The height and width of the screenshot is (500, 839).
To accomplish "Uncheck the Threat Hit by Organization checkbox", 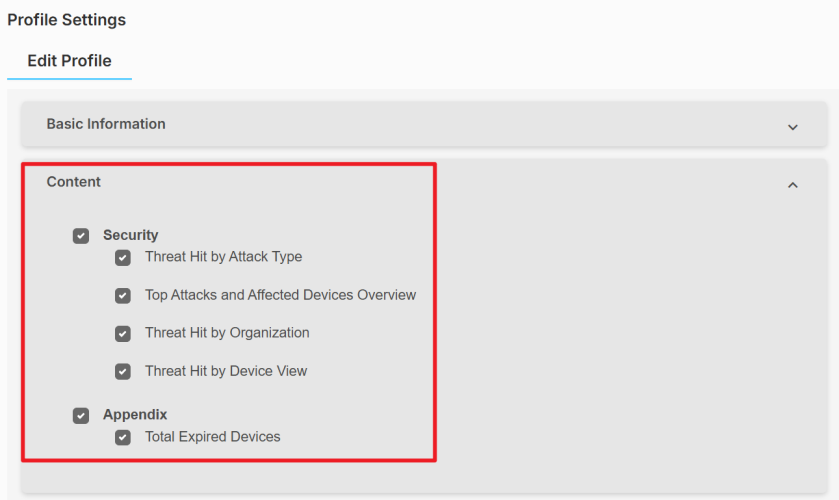I will [x=123, y=334].
